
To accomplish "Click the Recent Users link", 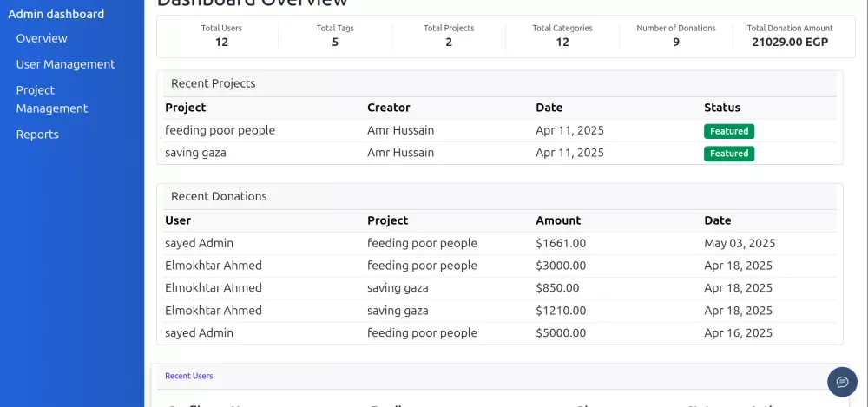I will point(189,376).
